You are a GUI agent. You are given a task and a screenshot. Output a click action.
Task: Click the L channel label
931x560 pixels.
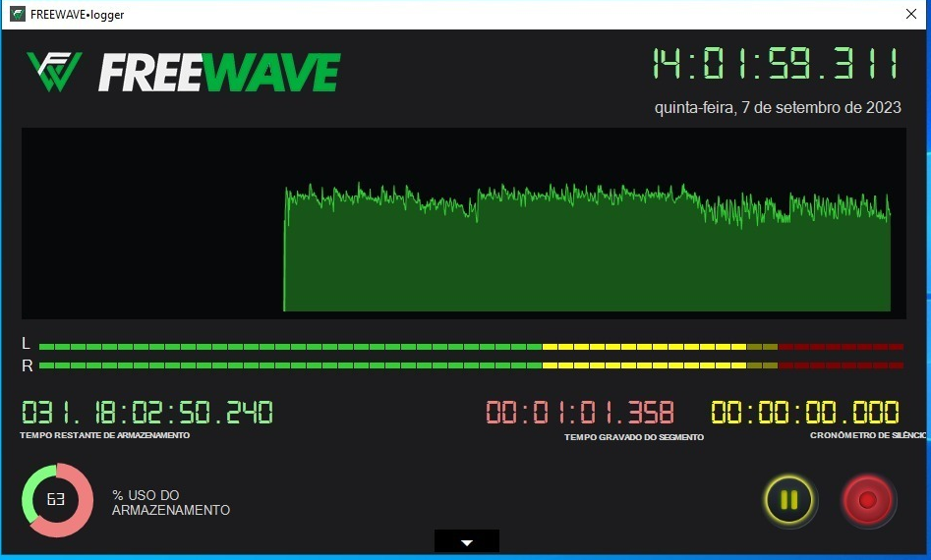pyautogui.click(x=26, y=344)
